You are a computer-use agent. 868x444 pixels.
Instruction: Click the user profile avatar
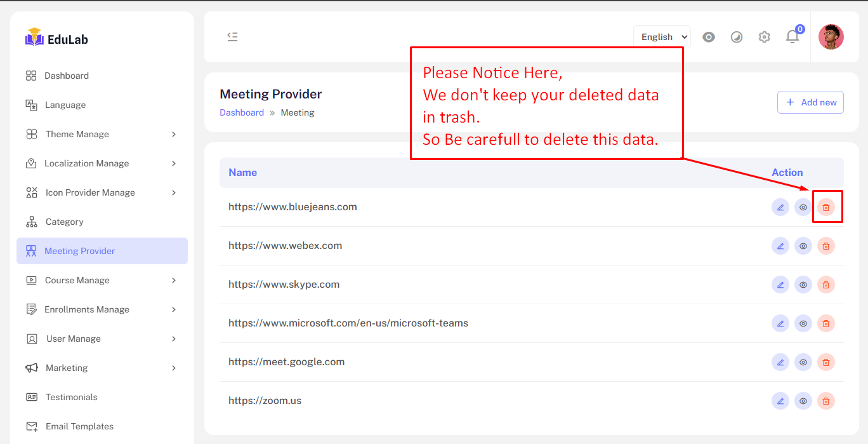831,37
